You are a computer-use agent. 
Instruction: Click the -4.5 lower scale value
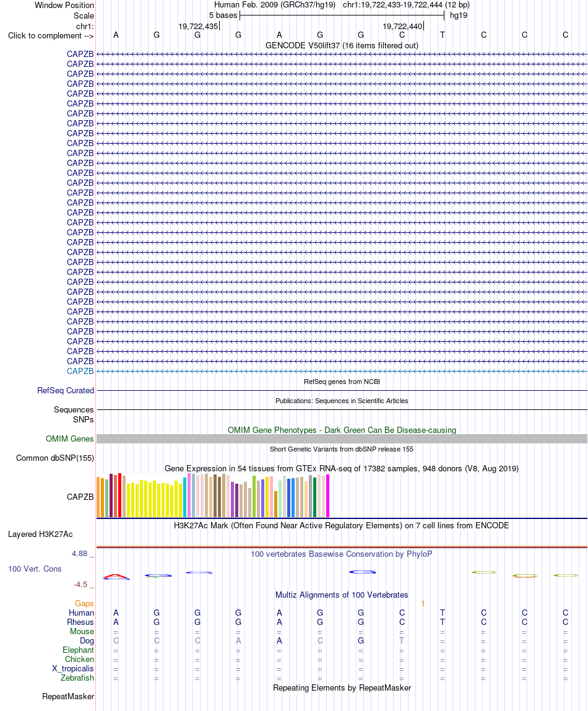[x=80, y=585]
